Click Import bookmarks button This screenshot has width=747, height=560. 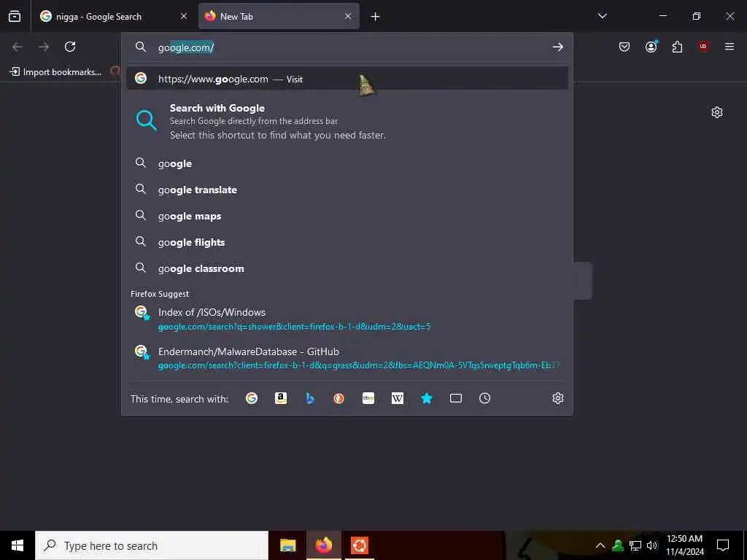pos(55,72)
